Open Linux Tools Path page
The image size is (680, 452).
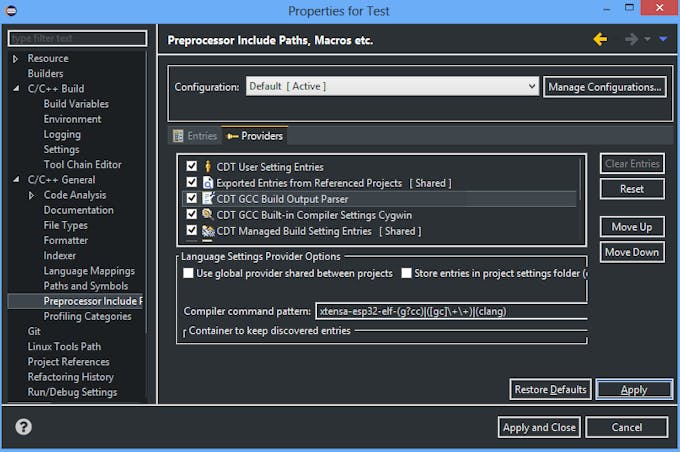tap(64, 347)
